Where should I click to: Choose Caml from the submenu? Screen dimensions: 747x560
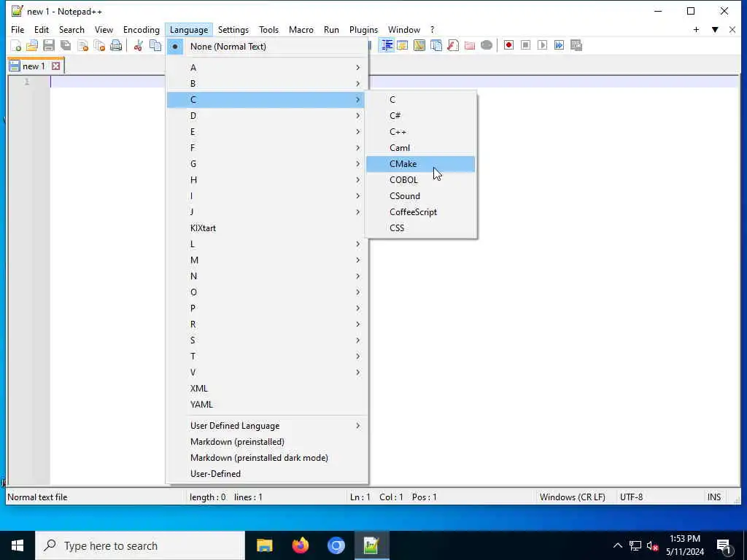pyautogui.click(x=421, y=148)
